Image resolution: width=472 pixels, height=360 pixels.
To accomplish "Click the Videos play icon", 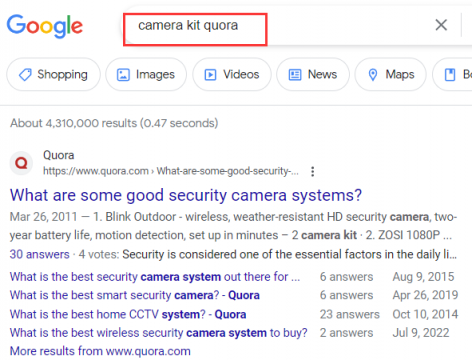I will tap(210, 75).
